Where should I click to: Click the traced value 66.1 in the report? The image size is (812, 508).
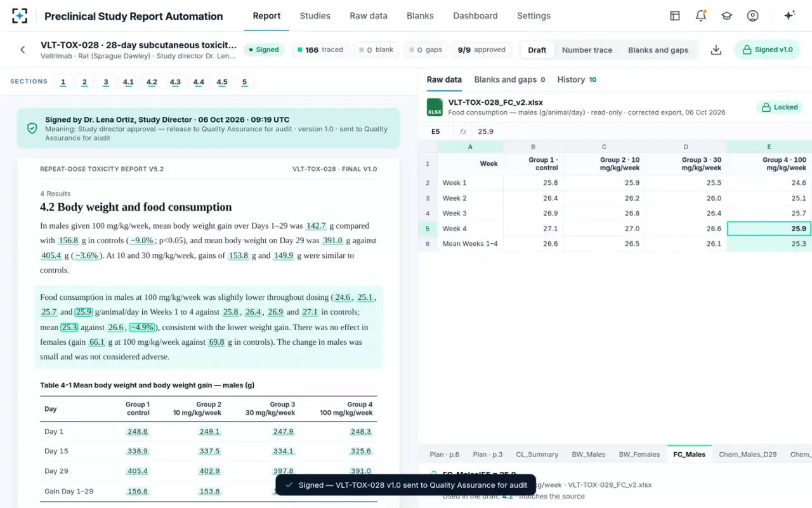pos(96,342)
